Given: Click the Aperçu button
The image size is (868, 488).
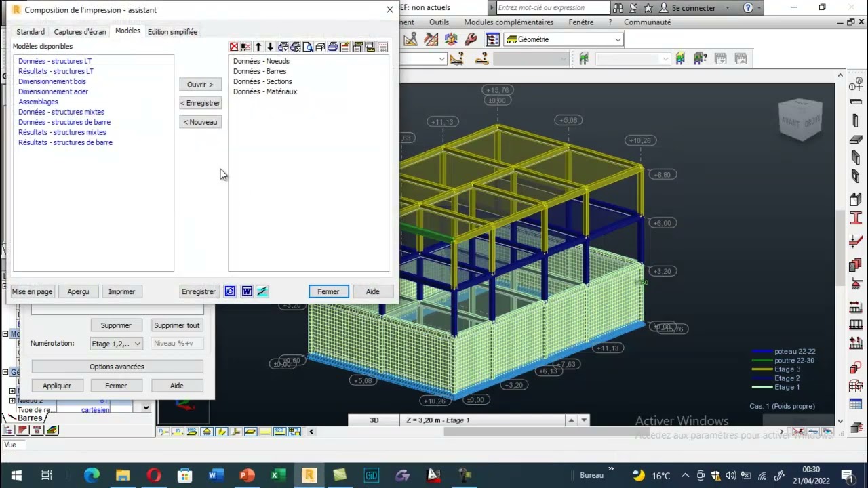Looking at the screenshot, I should [x=78, y=291].
